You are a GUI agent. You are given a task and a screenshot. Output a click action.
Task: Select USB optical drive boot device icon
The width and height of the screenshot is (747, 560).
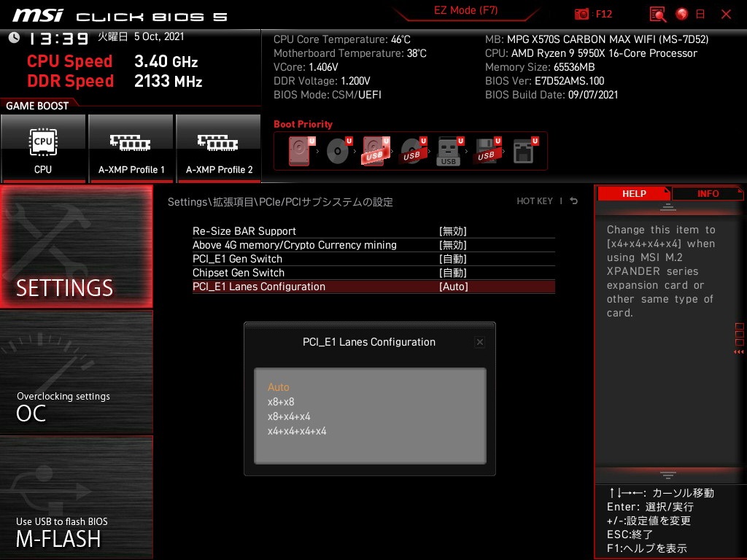pos(413,151)
